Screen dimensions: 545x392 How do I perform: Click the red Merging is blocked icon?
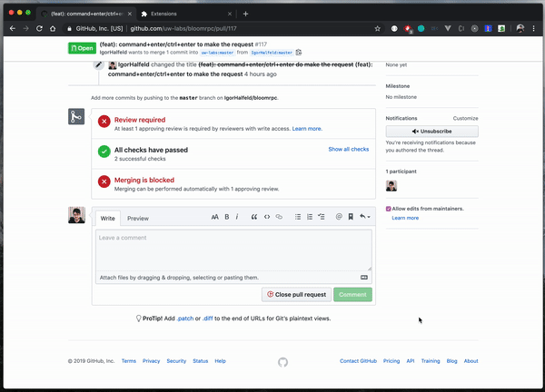(104, 181)
